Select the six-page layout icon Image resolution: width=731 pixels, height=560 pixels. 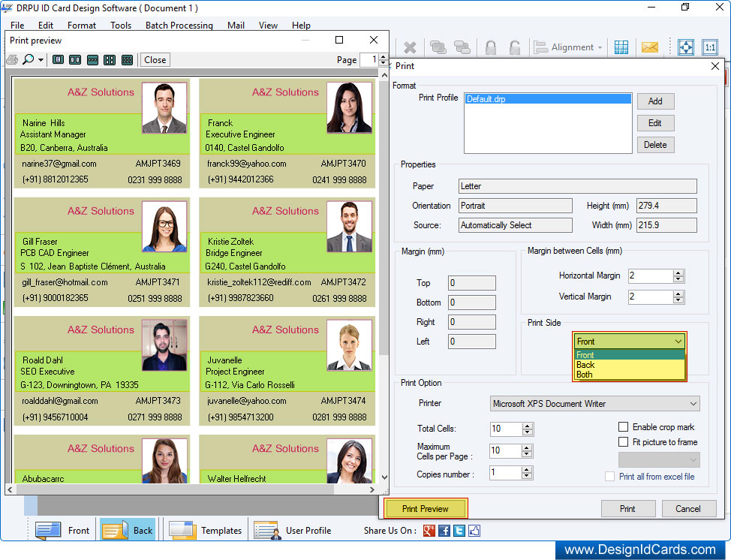coord(127,60)
